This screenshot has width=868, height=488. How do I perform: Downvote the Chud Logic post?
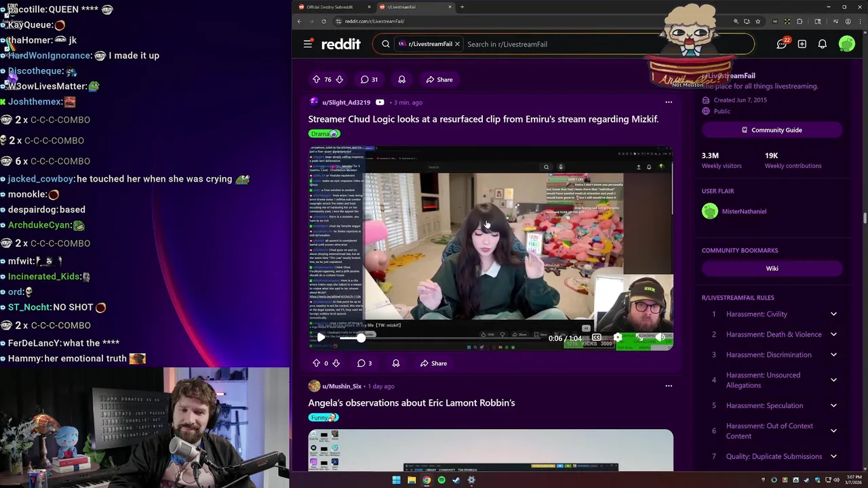click(336, 363)
